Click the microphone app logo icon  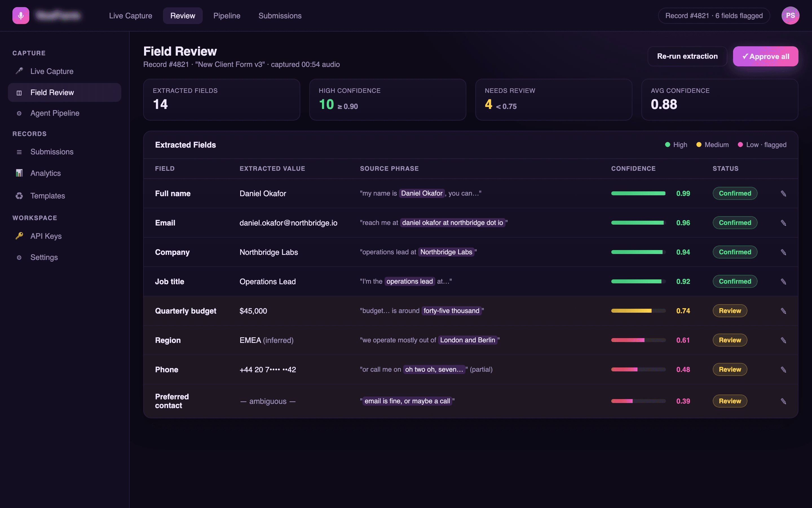[x=21, y=16]
